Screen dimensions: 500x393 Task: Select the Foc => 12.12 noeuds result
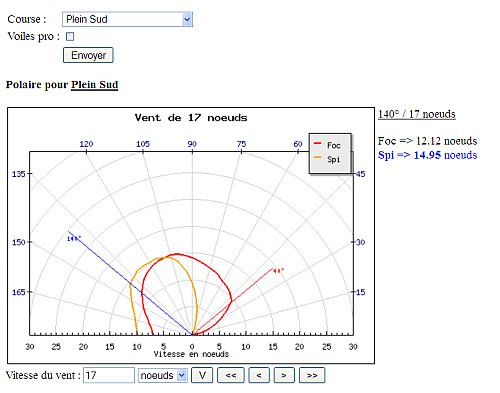pos(427,141)
